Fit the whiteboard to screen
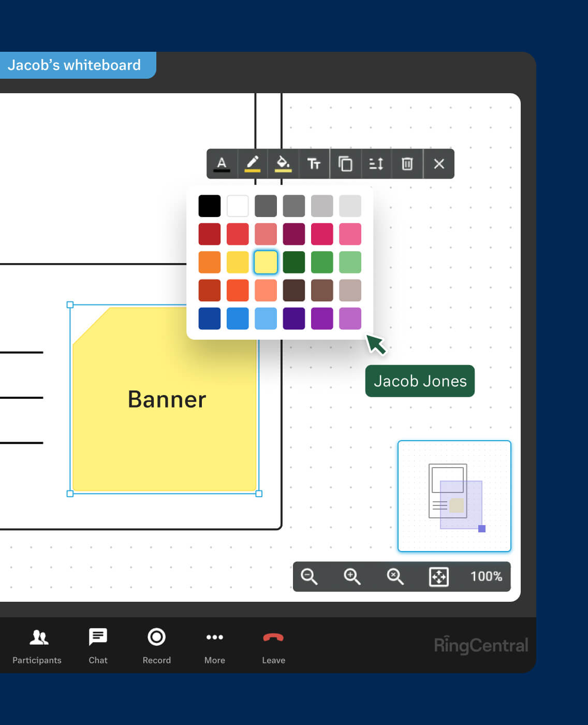This screenshot has width=588, height=725. (438, 576)
